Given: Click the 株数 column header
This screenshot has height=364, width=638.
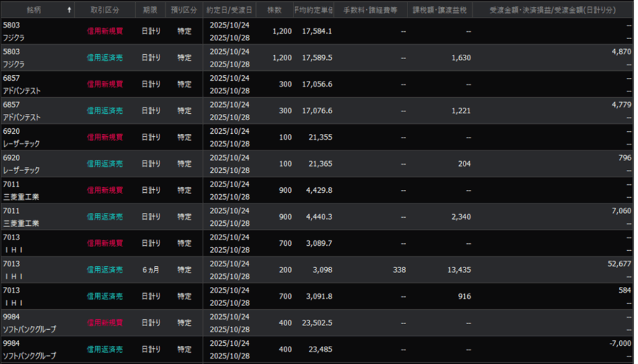Looking at the screenshot, I should 274,10.
